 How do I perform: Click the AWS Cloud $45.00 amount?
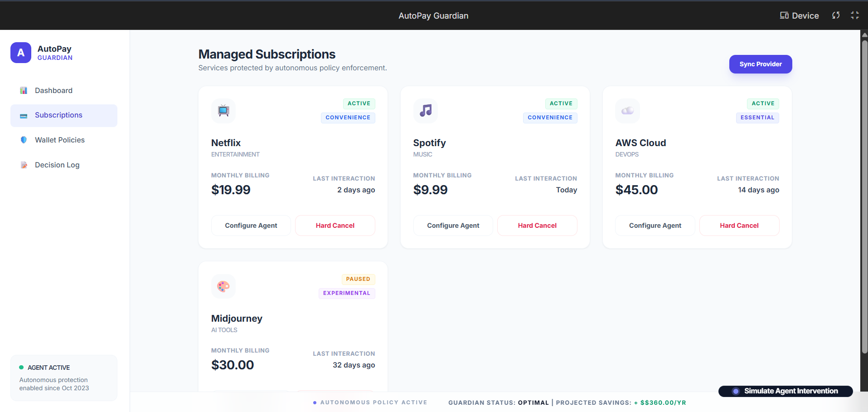click(636, 190)
